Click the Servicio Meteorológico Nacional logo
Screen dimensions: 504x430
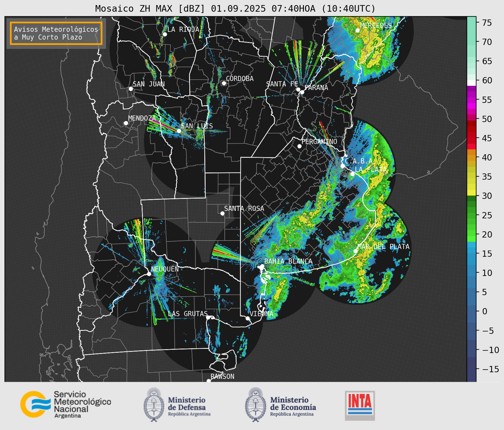pos(66,404)
